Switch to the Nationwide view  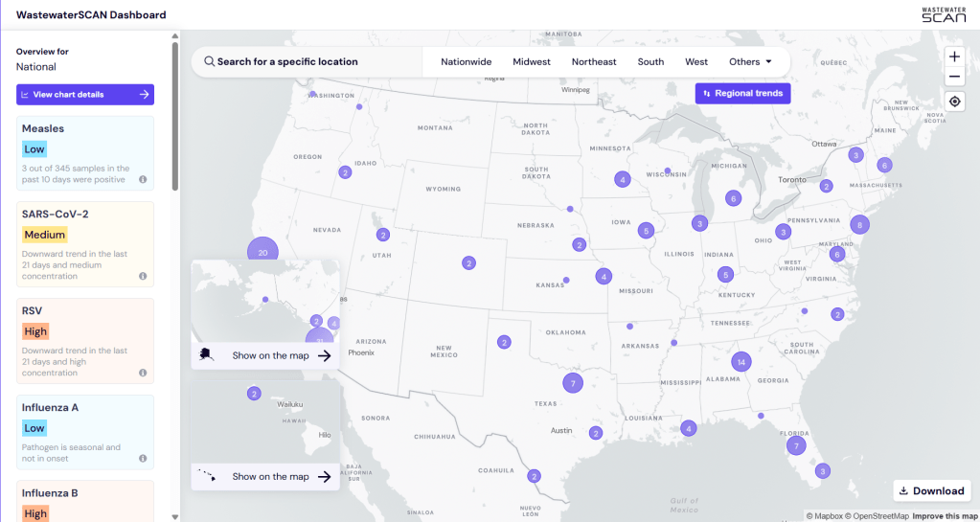click(466, 62)
